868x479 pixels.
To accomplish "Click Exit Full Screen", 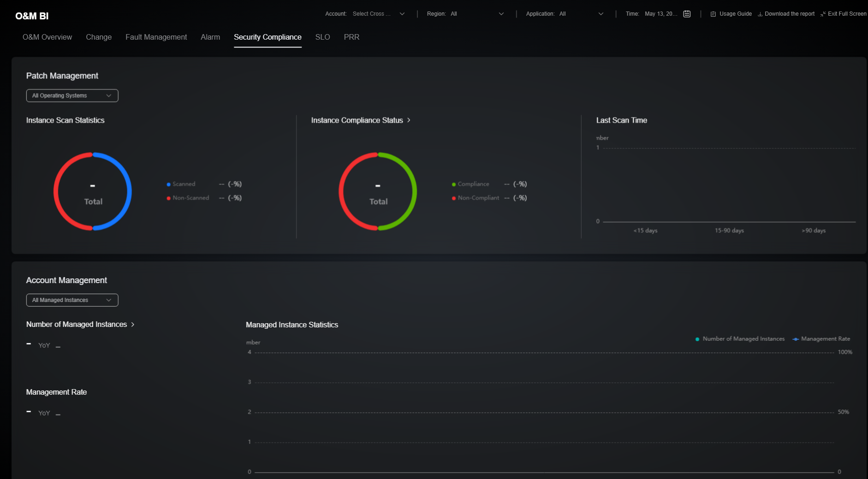I will pos(847,14).
